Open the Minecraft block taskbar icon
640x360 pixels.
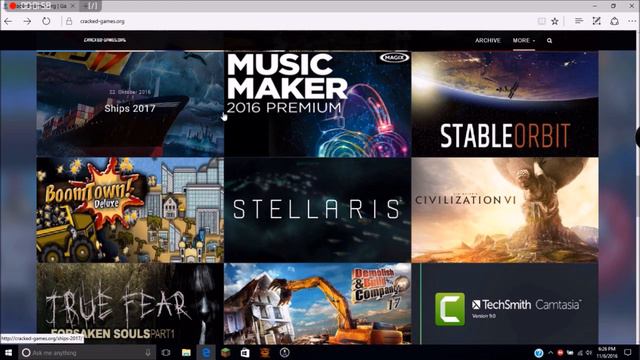(x=226, y=353)
